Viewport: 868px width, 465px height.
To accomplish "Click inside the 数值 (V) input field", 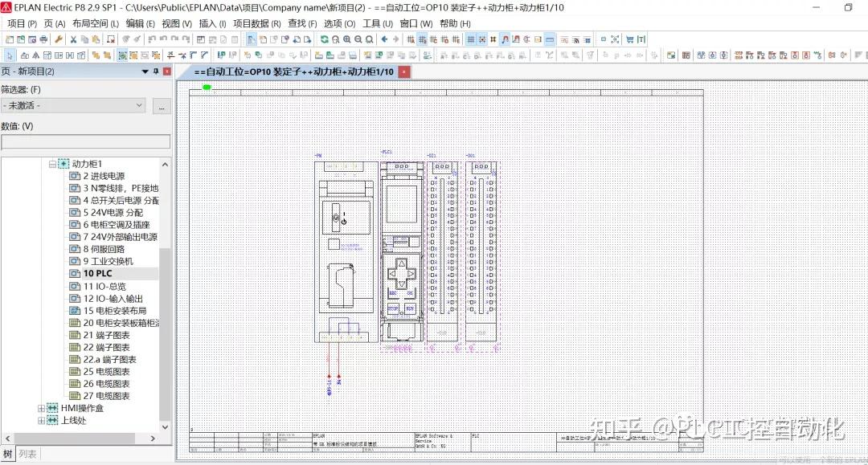I will coord(84,141).
